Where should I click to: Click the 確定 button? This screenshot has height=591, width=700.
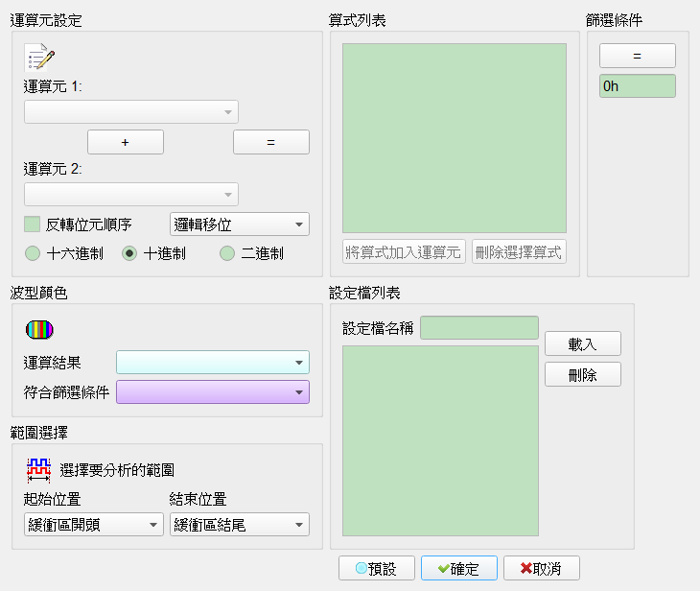coord(459,568)
